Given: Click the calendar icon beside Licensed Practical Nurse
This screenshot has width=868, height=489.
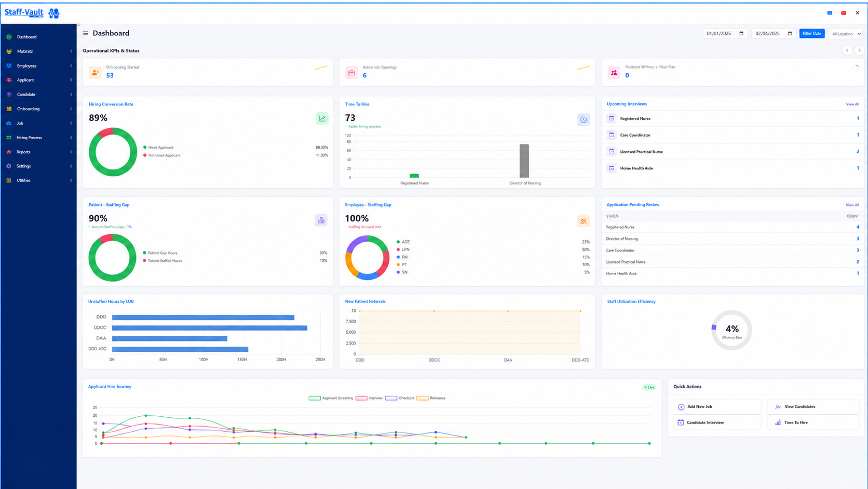Looking at the screenshot, I should [612, 151].
